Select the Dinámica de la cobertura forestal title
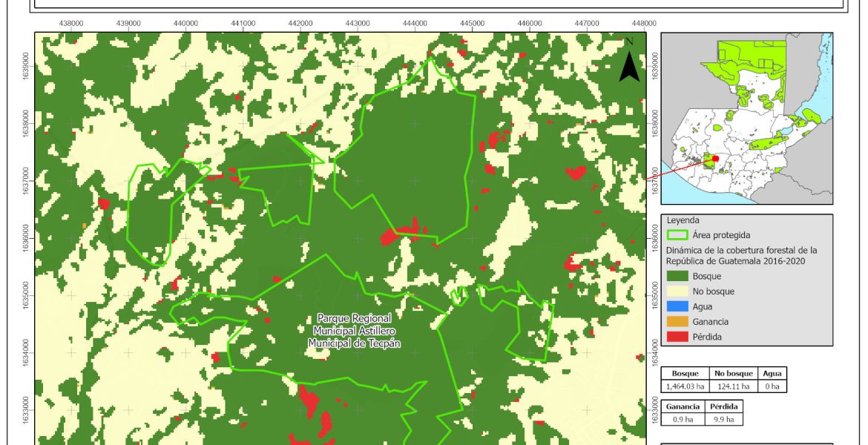868x445 pixels. tap(741, 255)
